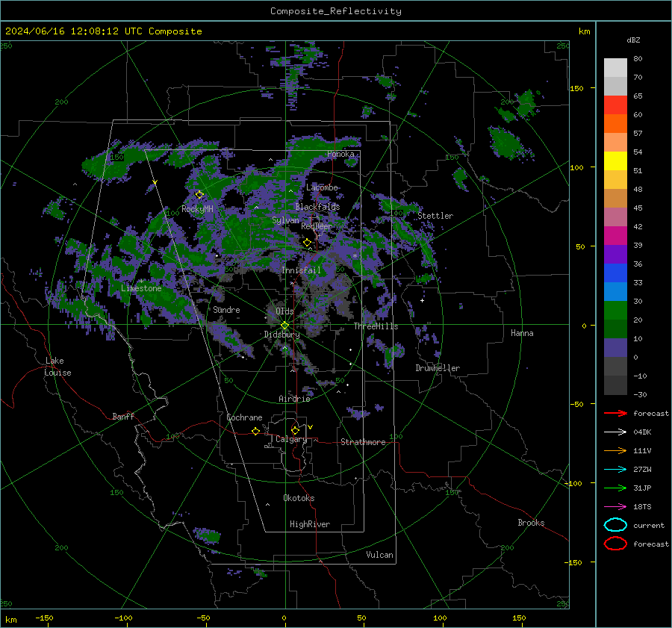Click the Lake Louise label
Screen dimensions: 672x628
tap(57, 367)
